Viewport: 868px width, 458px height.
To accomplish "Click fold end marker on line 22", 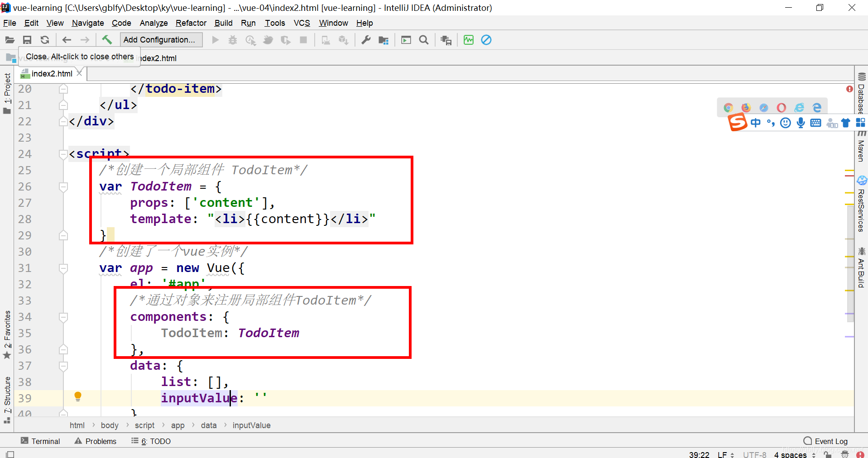I will tap(63, 121).
